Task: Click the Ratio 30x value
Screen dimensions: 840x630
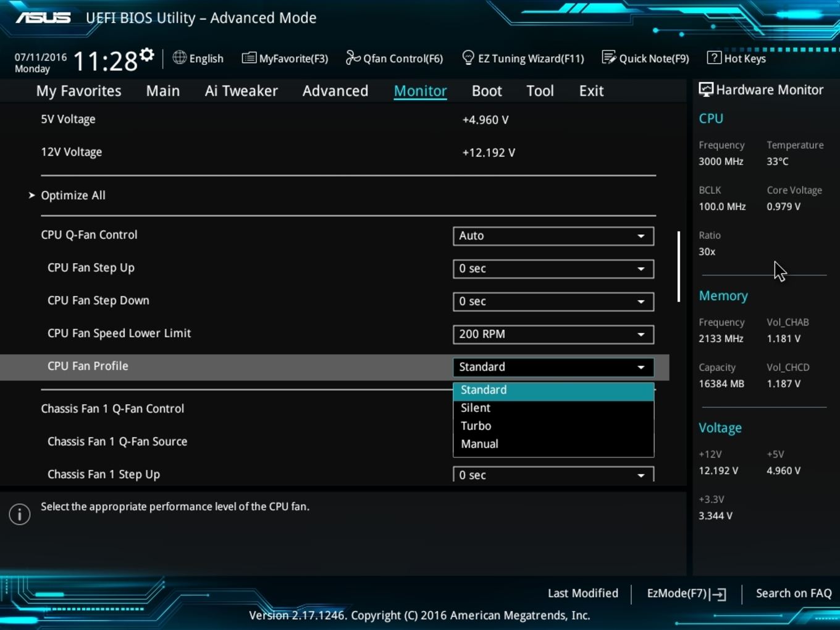Action: pyautogui.click(x=707, y=251)
